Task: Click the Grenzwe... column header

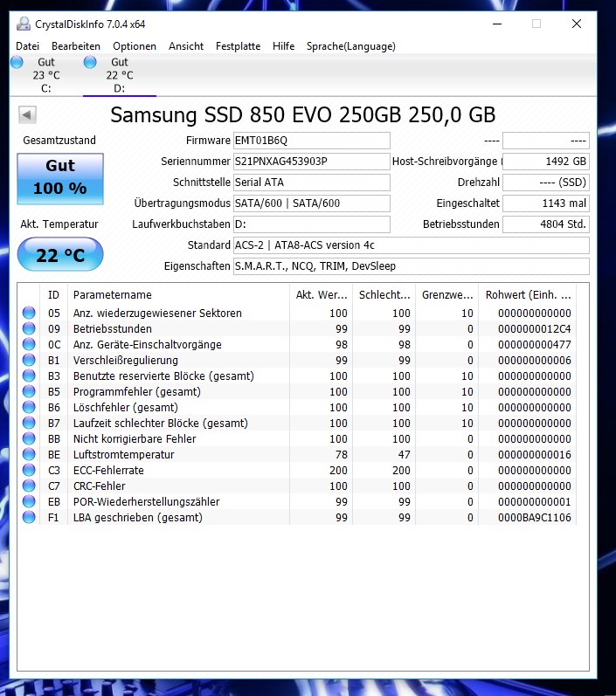Action: [447, 295]
